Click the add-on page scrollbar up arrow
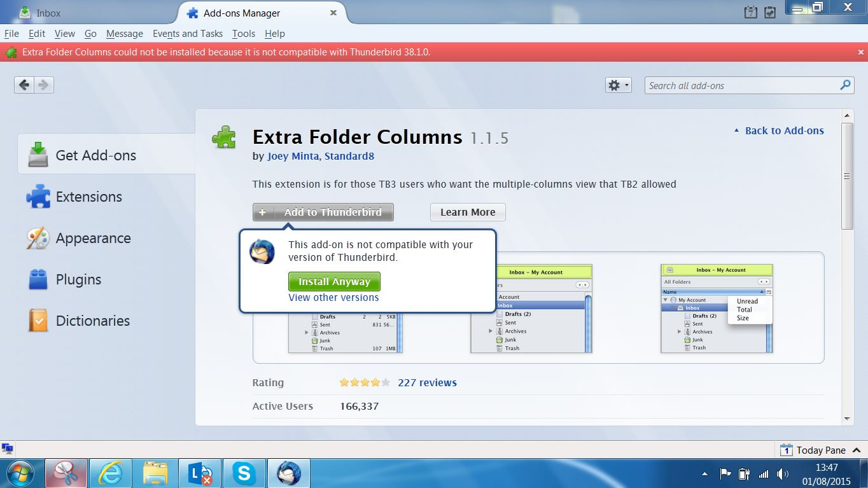The width and height of the screenshot is (868, 488). click(x=847, y=115)
